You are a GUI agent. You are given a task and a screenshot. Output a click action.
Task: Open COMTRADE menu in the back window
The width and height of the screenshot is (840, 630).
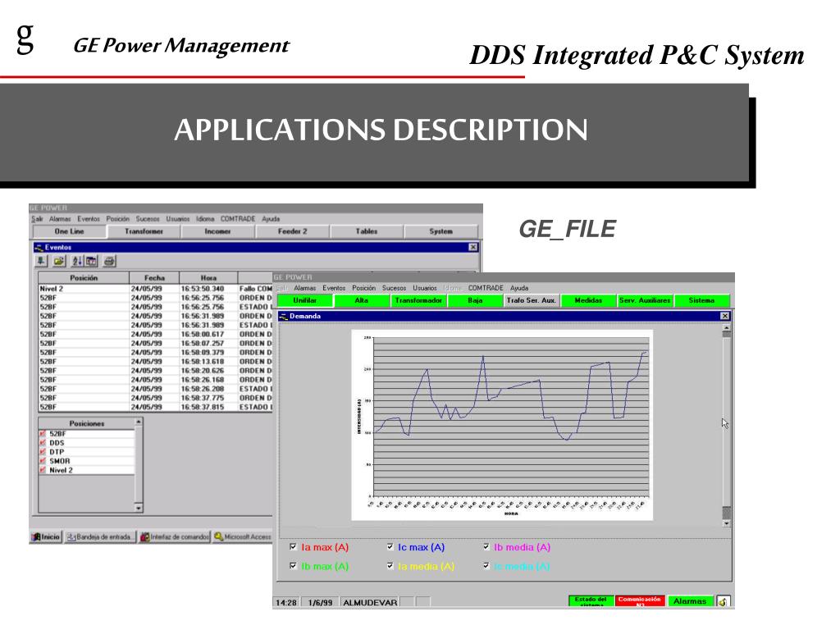coord(238,219)
